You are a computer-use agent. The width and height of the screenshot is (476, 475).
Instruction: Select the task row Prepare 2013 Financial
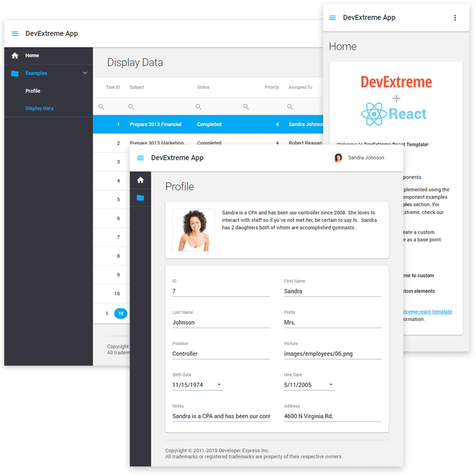pos(208,125)
